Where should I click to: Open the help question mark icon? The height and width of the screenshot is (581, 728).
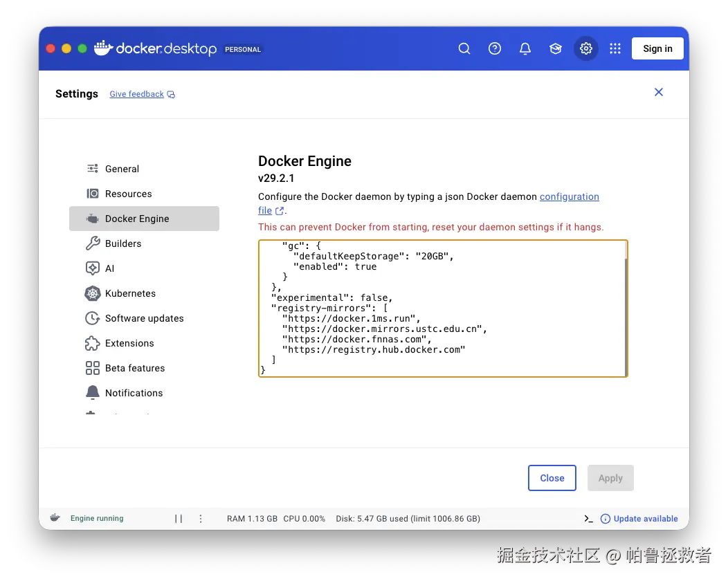495,48
